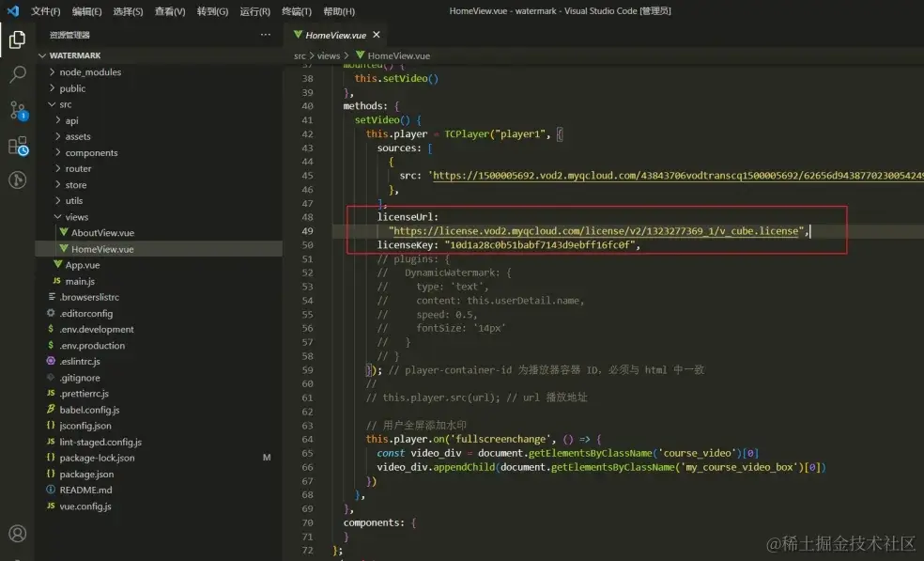
Task: Open the 转到(G) menu
Action: (x=212, y=11)
